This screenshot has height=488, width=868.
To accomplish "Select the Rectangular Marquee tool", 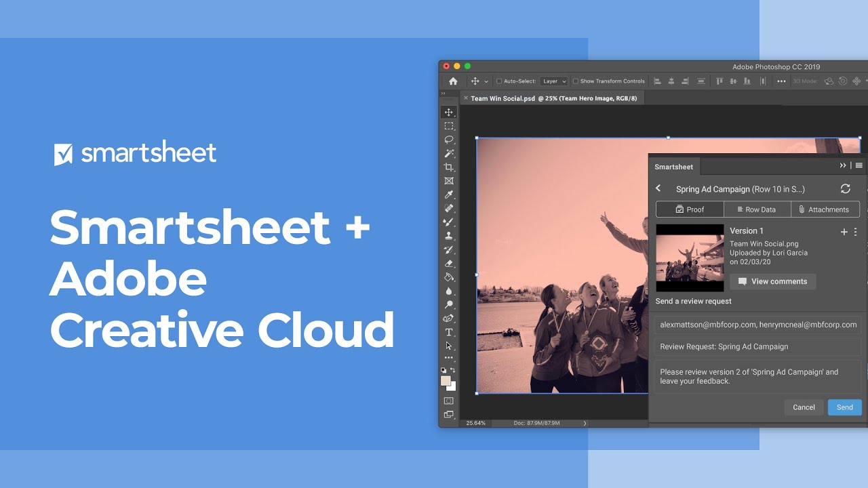I will [x=449, y=126].
